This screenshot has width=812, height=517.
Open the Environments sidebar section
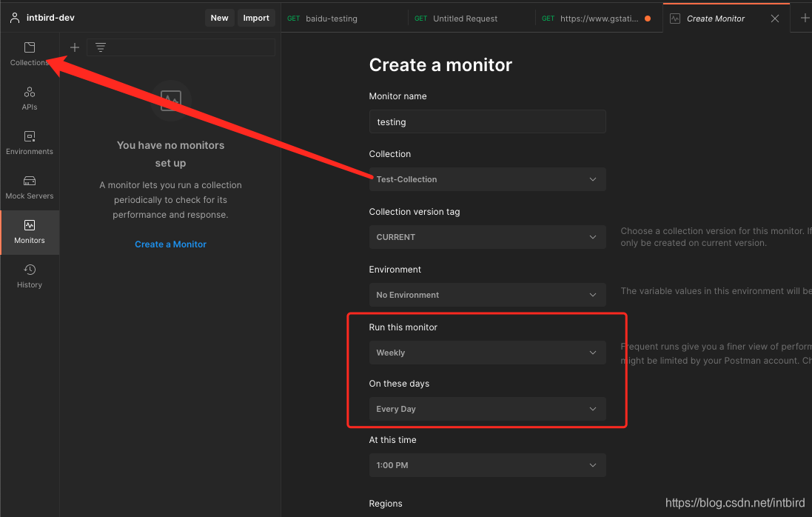[30, 143]
